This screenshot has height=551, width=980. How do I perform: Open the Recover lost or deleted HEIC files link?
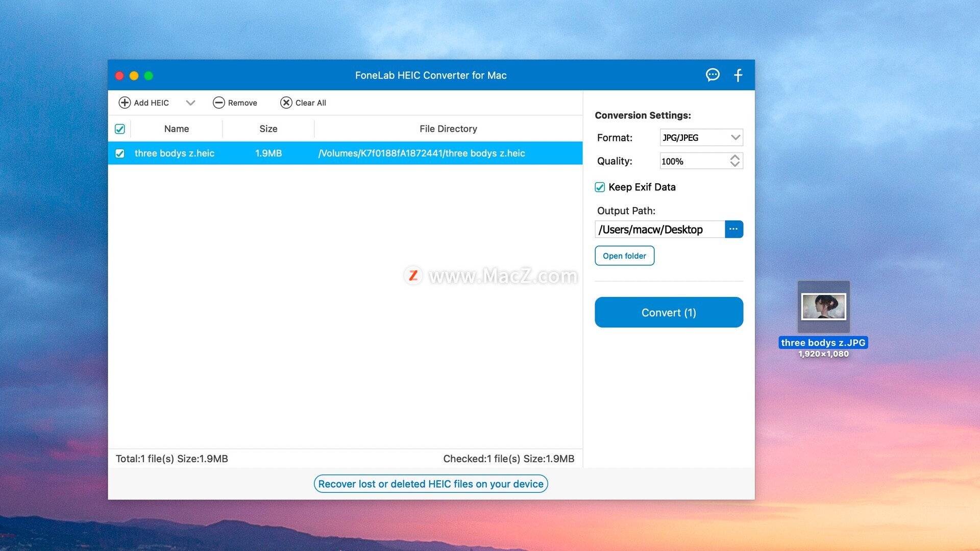click(431, 484)
